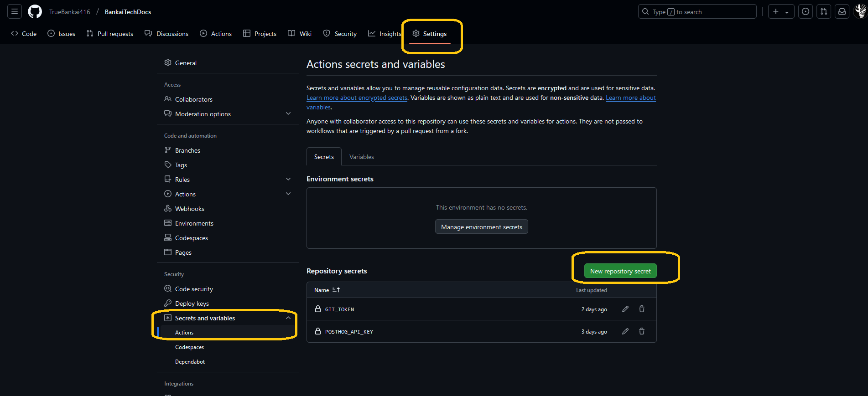This screenshot has height=396, width=868.
Task: Open the issues icon in top header
Action: (806, 12)
